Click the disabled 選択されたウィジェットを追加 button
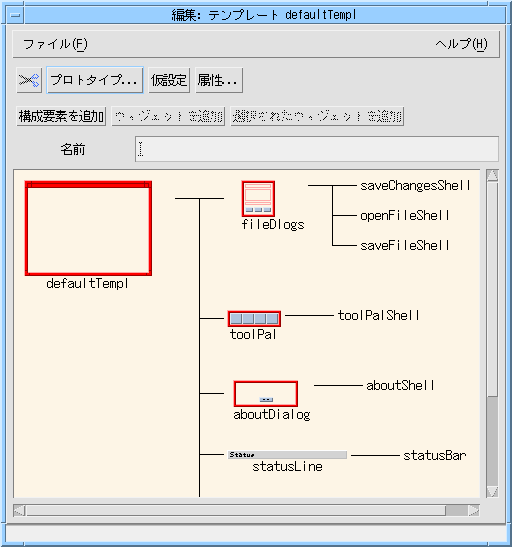This screenshot has height=547, width=512. [317, 116]
